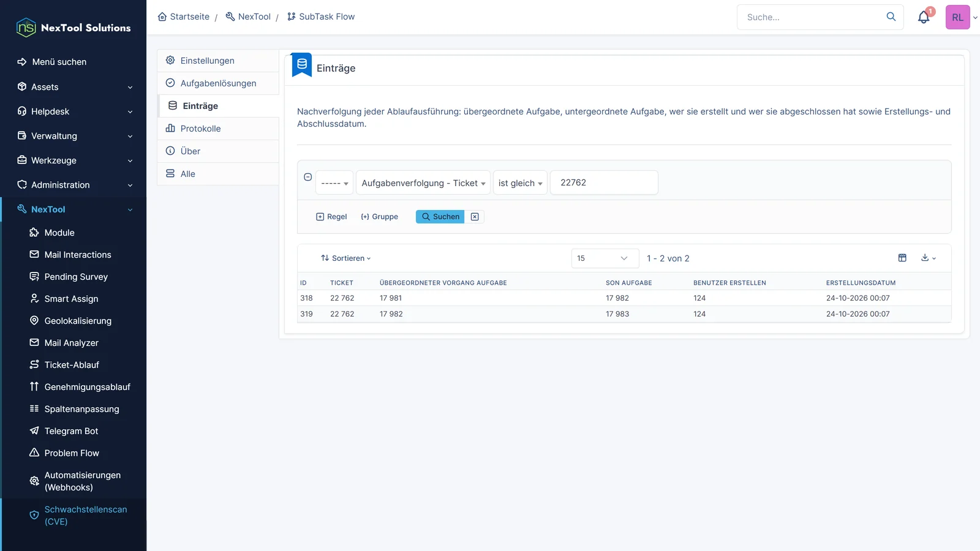This screenshot has width=980, height=551.
Task: Switch to the Protokolle tab
Action: [218, 129]
